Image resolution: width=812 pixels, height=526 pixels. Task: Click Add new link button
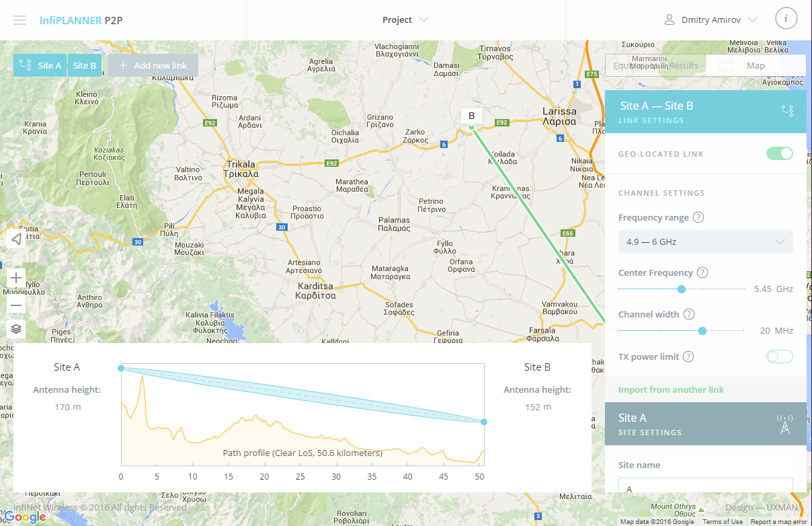153,65
